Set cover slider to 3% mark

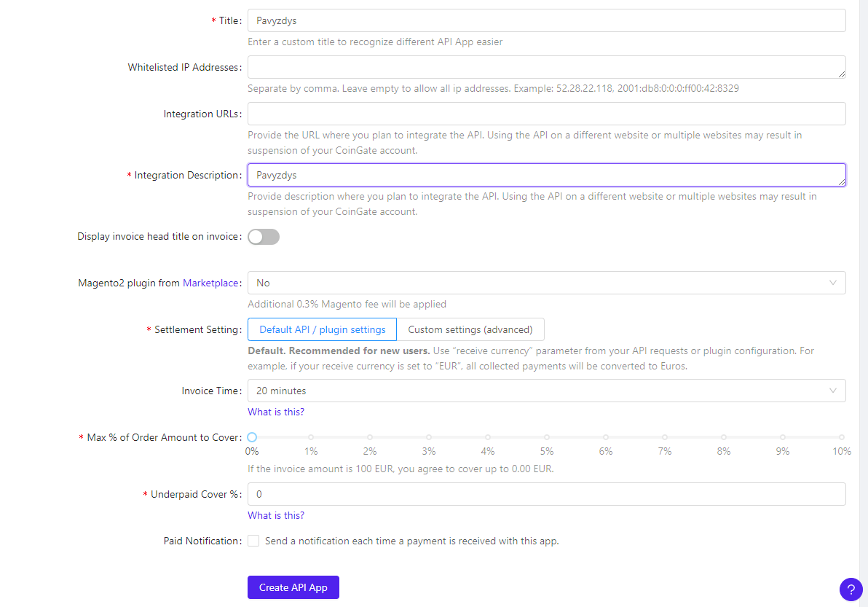click(429, 437)
